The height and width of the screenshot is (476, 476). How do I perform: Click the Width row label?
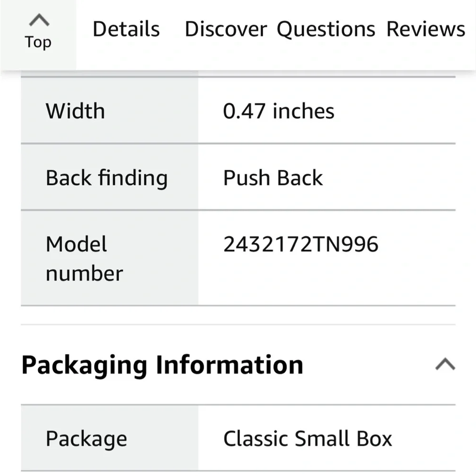tap(75, 111)
